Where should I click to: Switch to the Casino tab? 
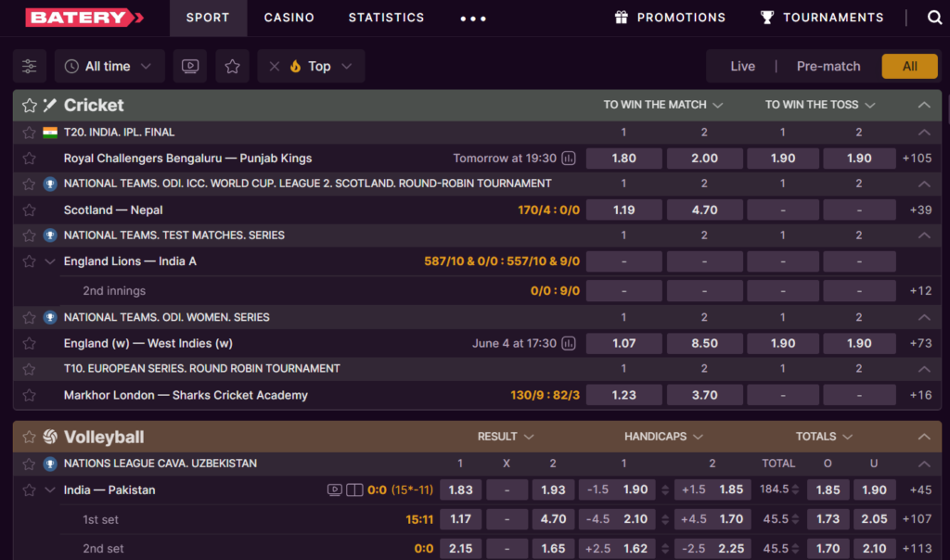pyautogui.click(x=289, y=17)
